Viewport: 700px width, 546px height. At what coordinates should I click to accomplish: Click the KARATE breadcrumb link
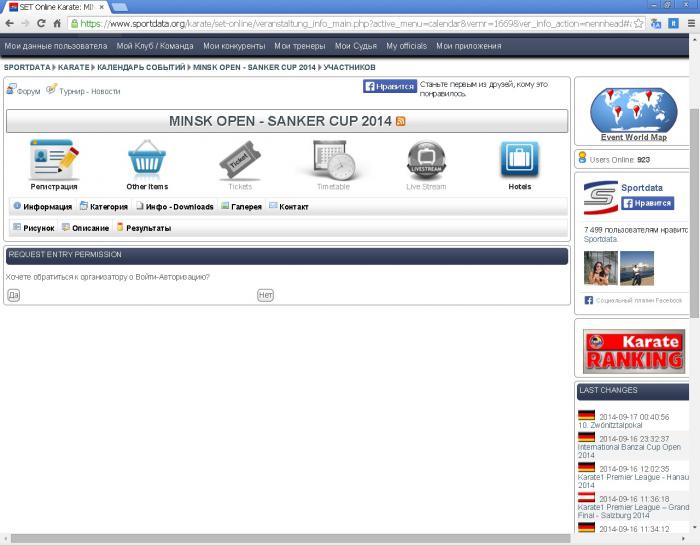(74, 67)
